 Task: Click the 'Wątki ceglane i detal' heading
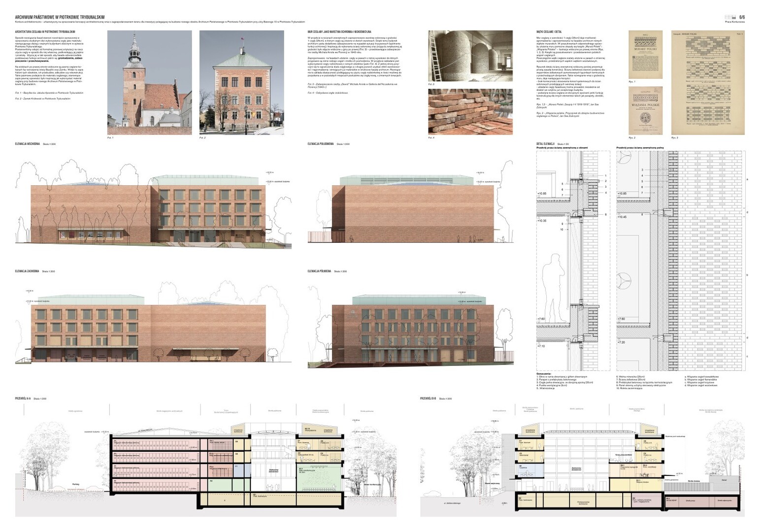[x=547, y=32]
